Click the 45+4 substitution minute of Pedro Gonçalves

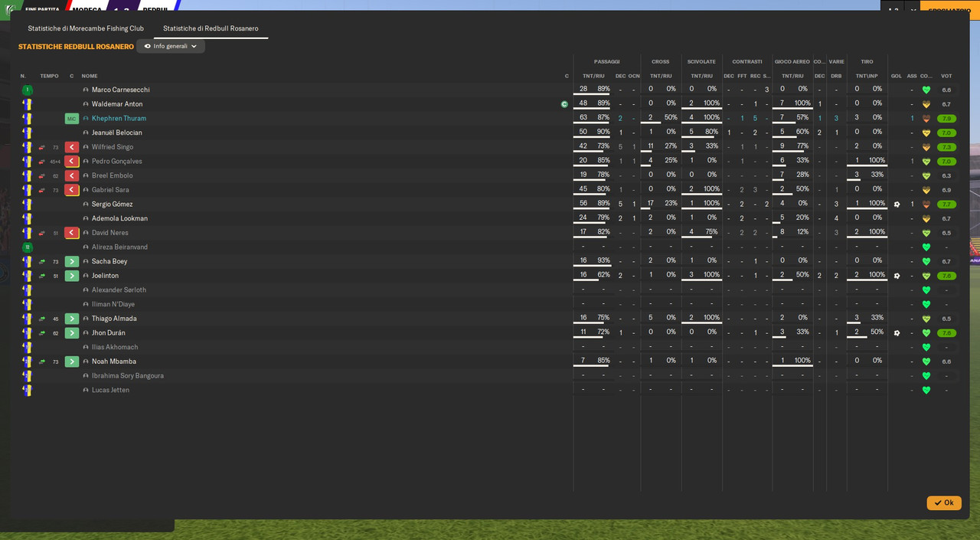[55, 162]
